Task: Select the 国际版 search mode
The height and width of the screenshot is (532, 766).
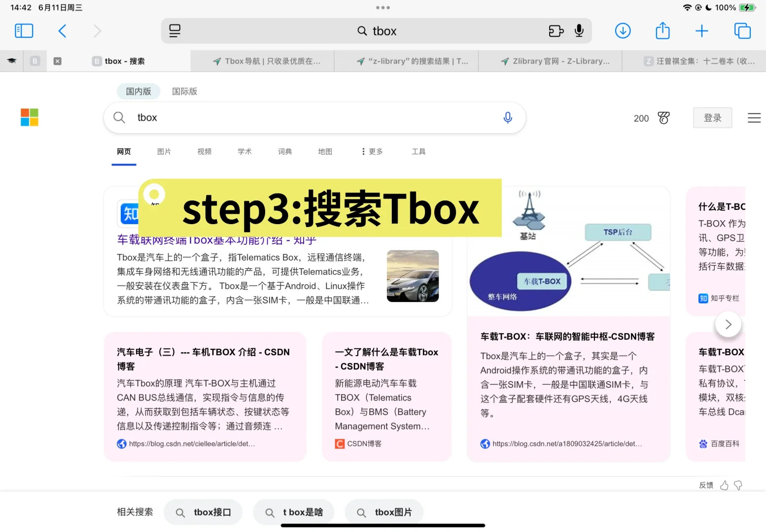Action: point(184,91)
